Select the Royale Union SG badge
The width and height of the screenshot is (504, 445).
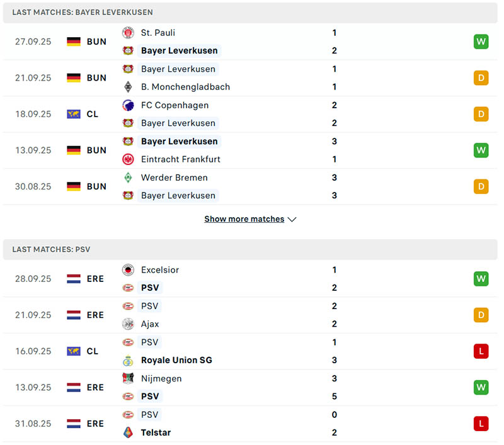click(128, 360)
